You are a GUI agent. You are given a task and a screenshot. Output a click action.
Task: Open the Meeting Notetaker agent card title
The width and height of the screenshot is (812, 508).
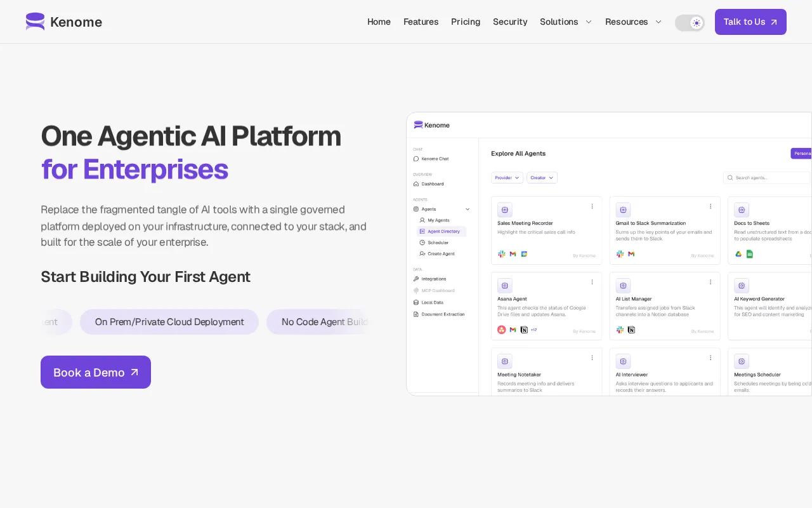[x=520, y=375]
